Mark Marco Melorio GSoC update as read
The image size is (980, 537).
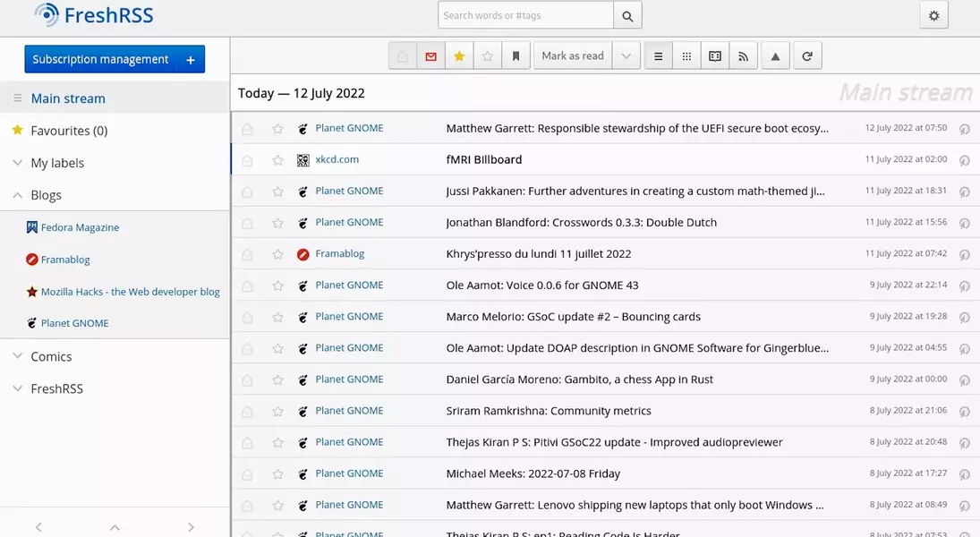pyautogui.click(x=248, y=317)
